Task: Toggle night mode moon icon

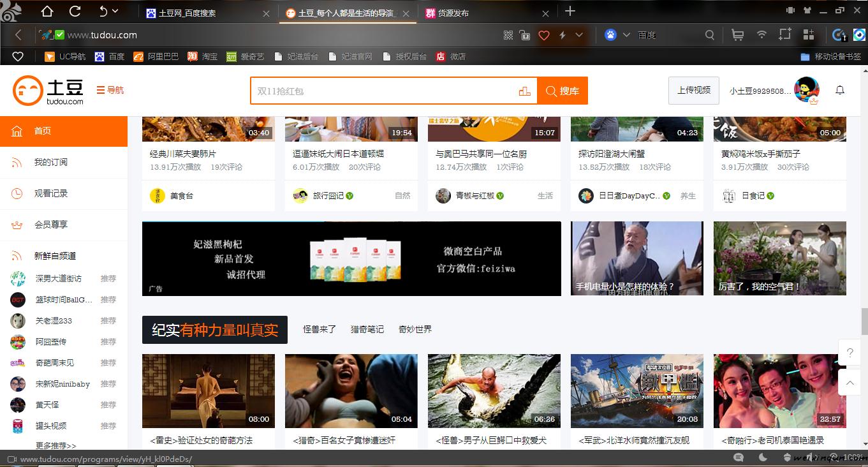Action: (763, 457)
